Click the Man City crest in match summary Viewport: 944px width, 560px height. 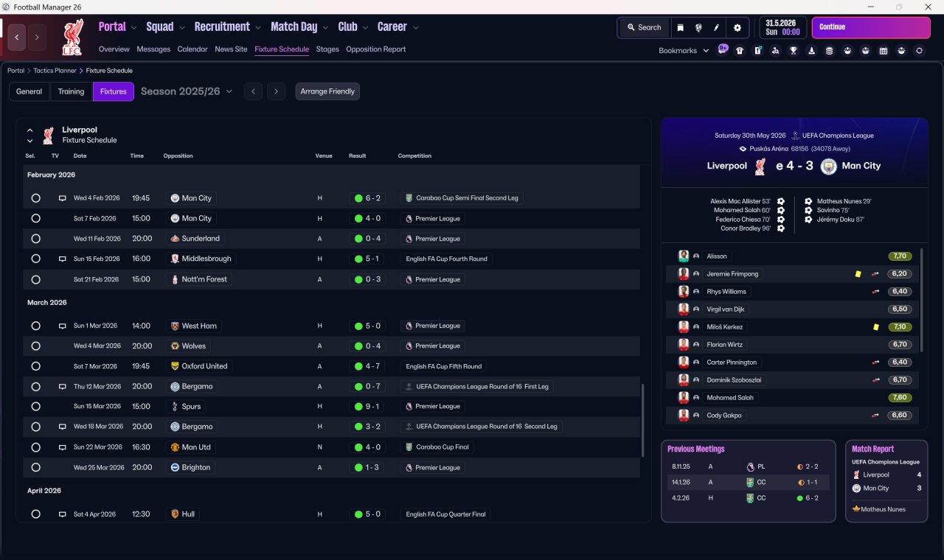[828, 166]
